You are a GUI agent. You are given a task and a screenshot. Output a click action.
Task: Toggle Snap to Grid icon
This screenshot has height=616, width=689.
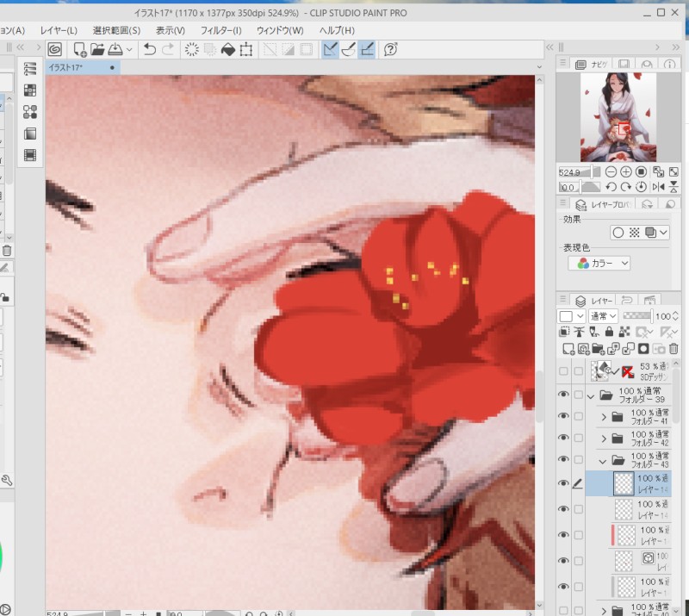[x=367, y=49]
